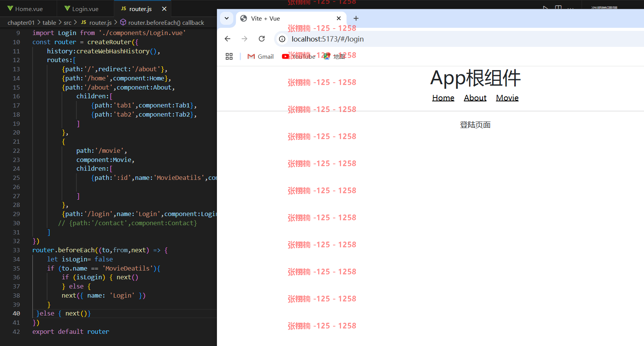Click the "path:'/home',component:Home" line
The height and width of the screenshot is (346, 644).
116,78
